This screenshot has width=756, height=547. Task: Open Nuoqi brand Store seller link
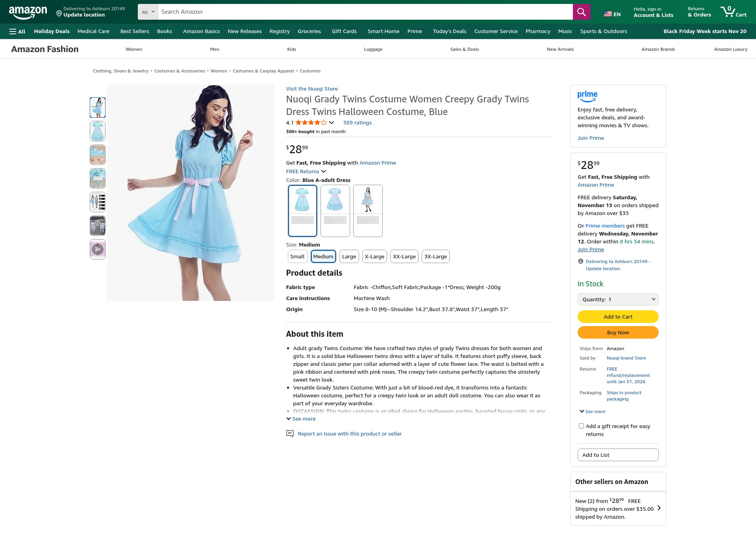coord(626,358)
